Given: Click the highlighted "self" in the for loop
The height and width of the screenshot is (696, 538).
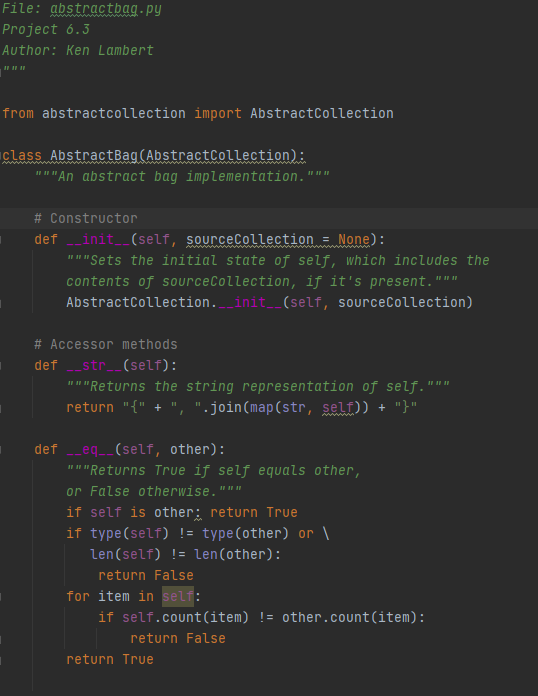Looking at the screenshot, I should click(x=178, y=597).
